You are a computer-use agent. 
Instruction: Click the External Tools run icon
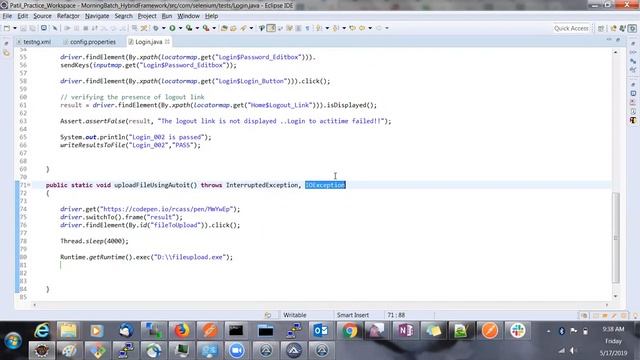pos(206,28)
